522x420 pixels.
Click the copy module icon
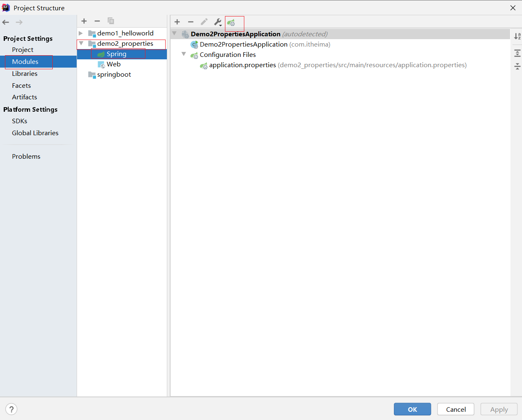coord(110,21)
